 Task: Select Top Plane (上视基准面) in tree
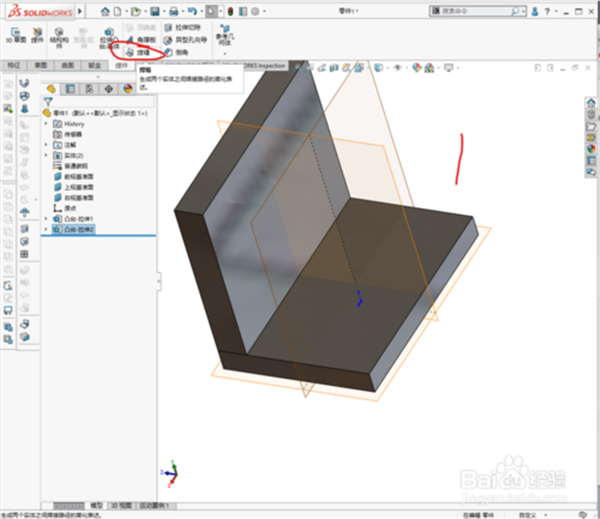pyautogui.click(x=74, y=187)
